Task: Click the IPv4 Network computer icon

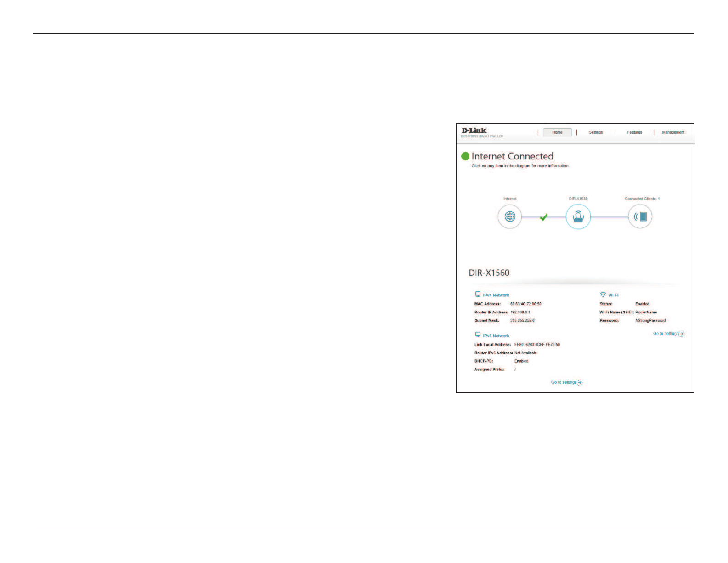Action: pos(478,295)
